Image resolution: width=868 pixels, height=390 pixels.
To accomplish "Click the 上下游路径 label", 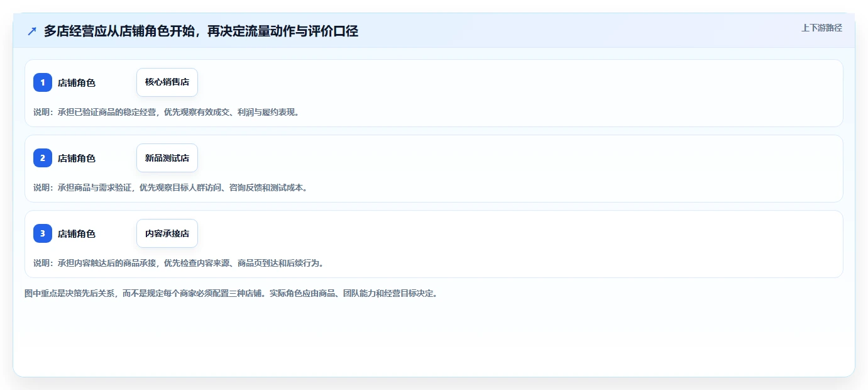I will point(821,28).
